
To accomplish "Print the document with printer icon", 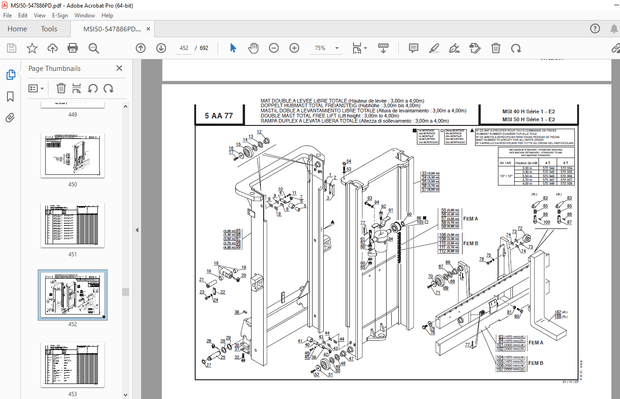I will point(73,48).
